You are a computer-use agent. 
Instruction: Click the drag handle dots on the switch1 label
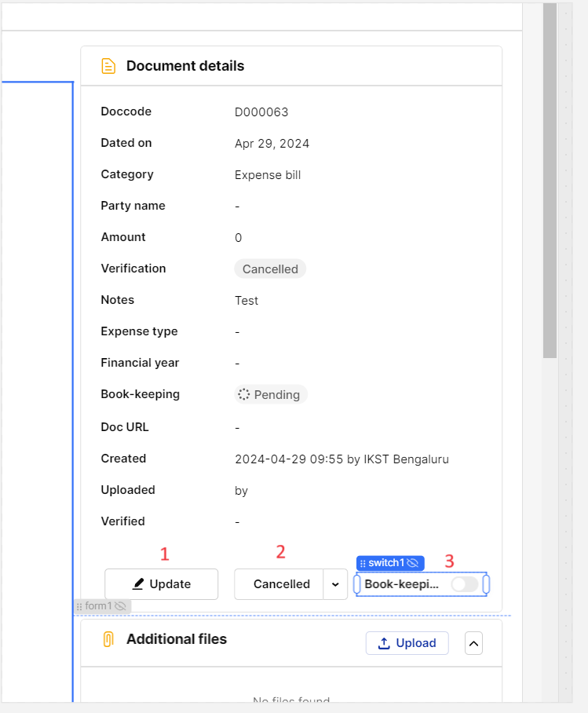[x=364, y=562]
